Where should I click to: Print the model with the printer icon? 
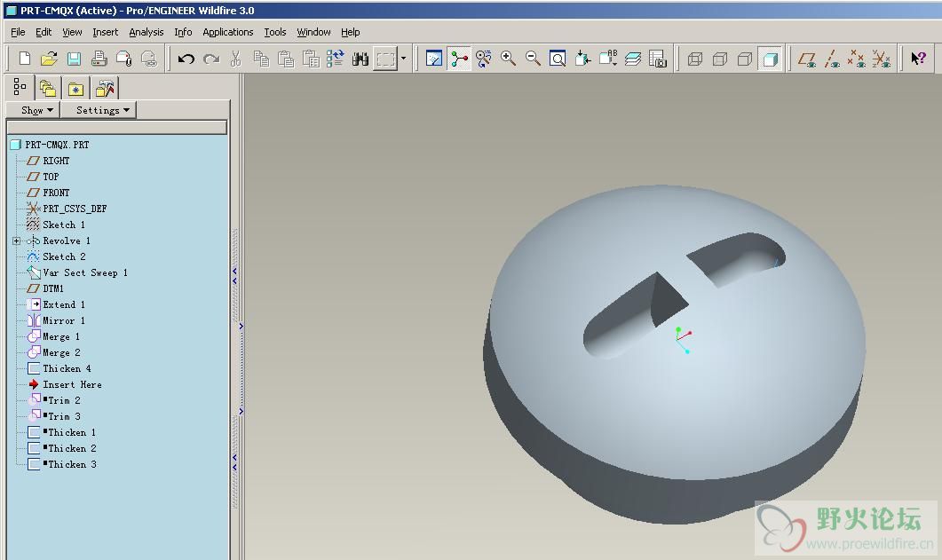coord(99,59)
